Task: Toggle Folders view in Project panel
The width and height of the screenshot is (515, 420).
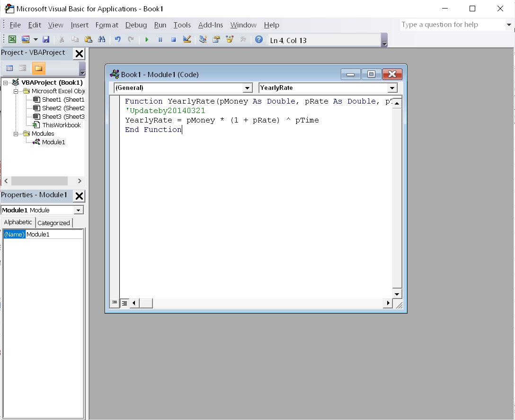Action: tap(38, 68)
